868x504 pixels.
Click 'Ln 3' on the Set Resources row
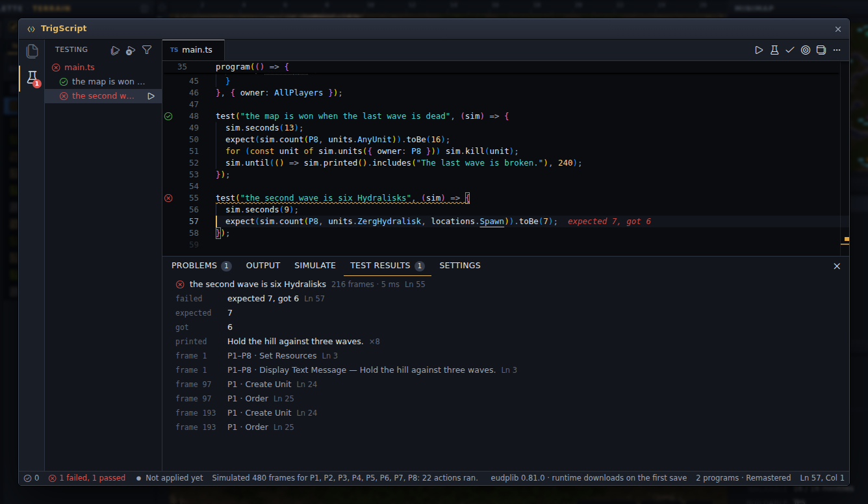(x=330, y=356)
